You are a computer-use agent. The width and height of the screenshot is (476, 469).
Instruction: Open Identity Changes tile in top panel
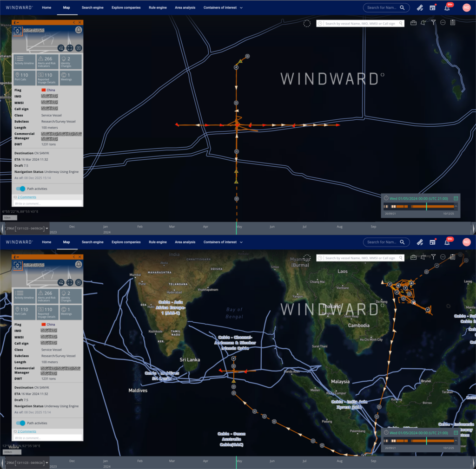point(71,62)
